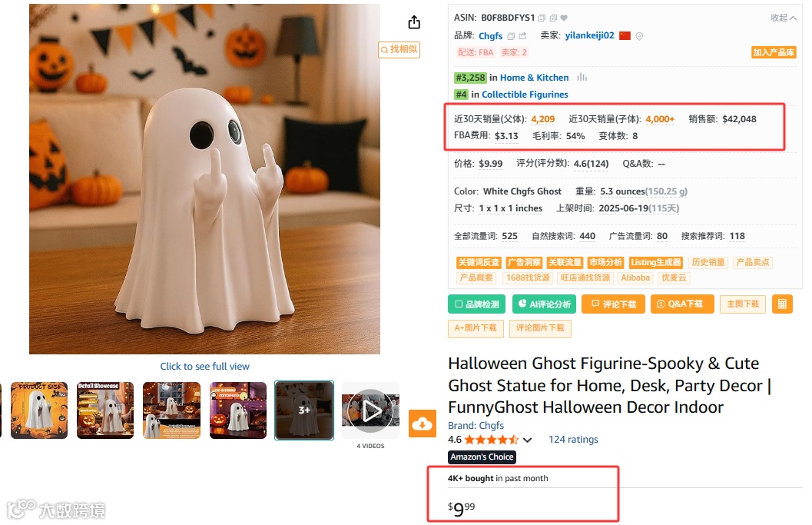Screen dimensions: 812x525
Task: Expand the star rating dropdown chevron
Action: pyautogui.click(x=527, y=440)
